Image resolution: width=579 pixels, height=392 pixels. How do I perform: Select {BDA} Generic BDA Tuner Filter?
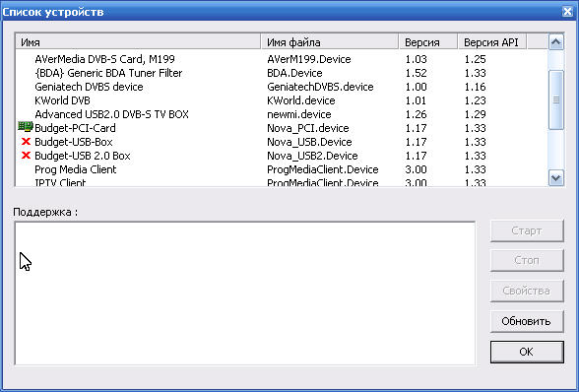tap(108, 73)
